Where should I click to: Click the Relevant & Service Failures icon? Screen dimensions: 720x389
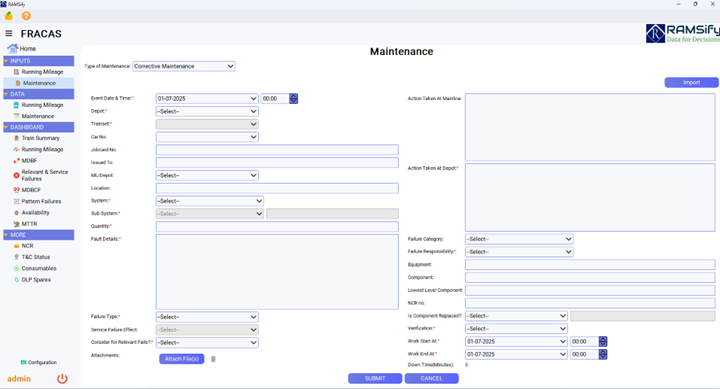pos(16,175)
